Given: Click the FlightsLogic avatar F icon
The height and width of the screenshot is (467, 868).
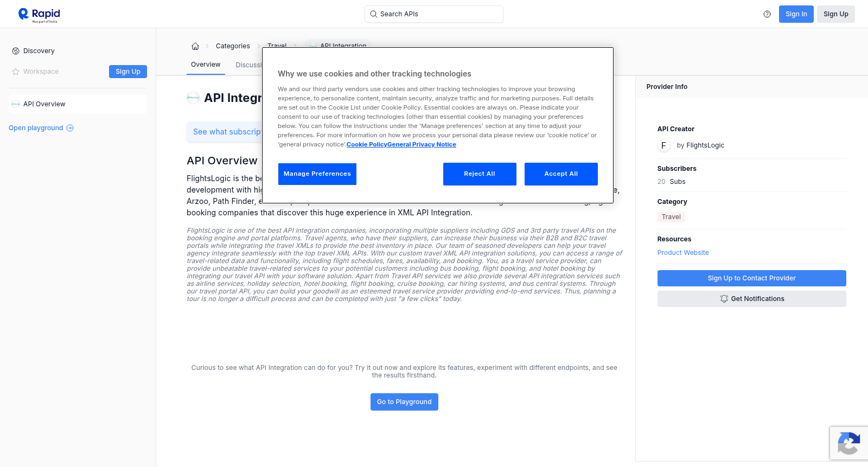Looking at the screenshot, I should [663, 145].
